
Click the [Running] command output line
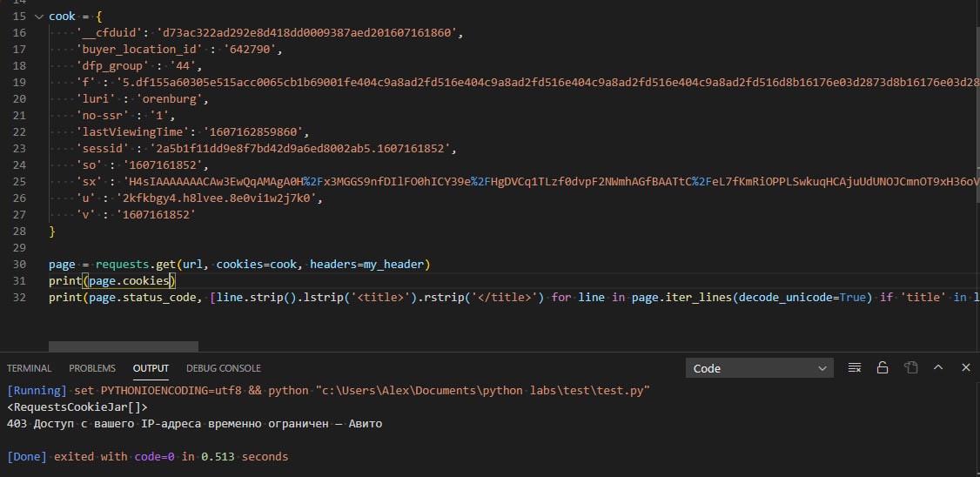point(329,391)
